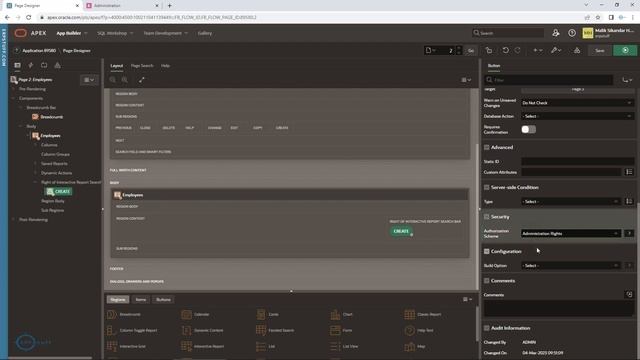The height and width of the screenshot is (360, 640).
Task: Open Custom Attributes list icon
Action: click(629, 172)
